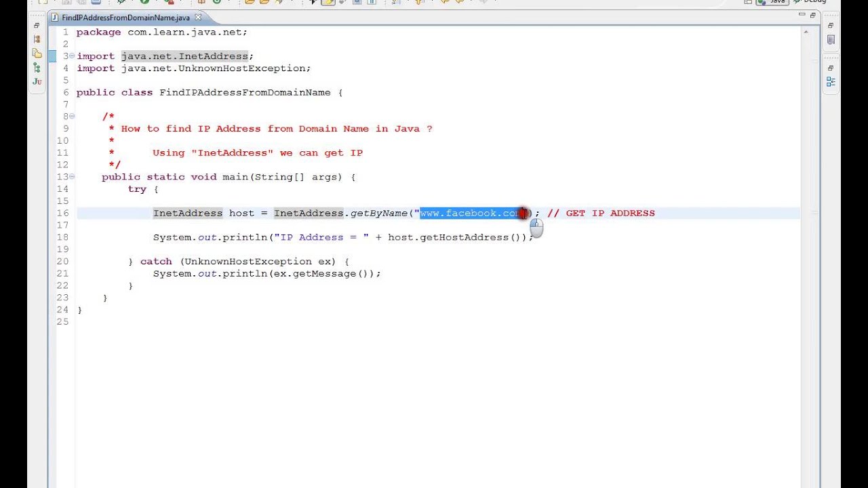This screenshot has height=488, width=868.
Task: Click line number 1 in the gutter
Action: coord(65,32)
